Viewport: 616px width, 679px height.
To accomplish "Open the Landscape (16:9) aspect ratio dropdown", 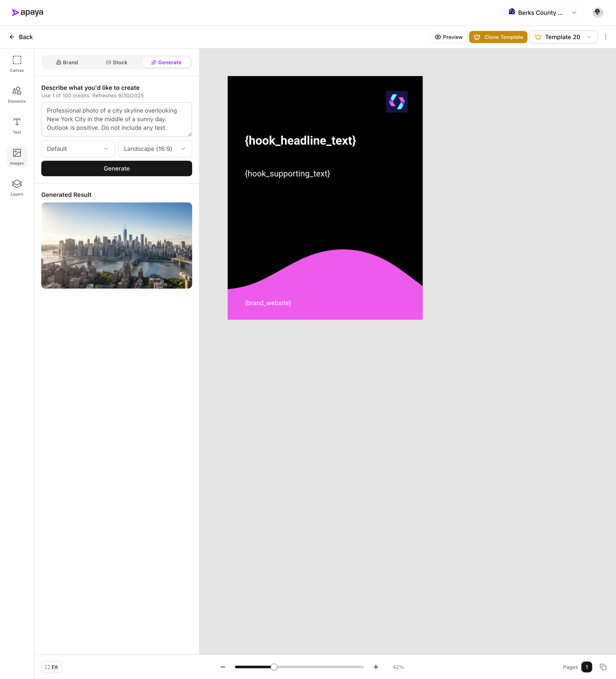I will coord(155,148).
